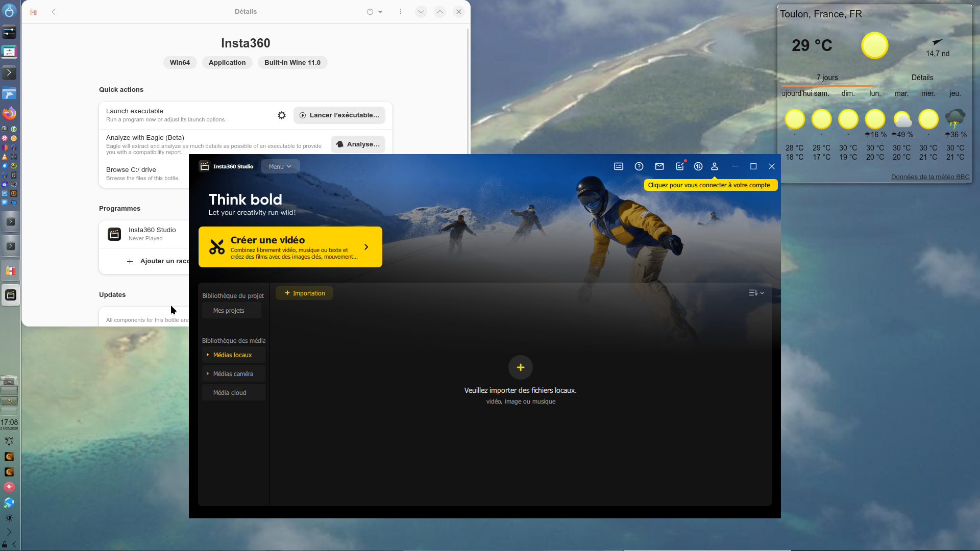The image size is (980, 551).
Task: Click the up chevron button in Détails header
Action: [440, 12]
